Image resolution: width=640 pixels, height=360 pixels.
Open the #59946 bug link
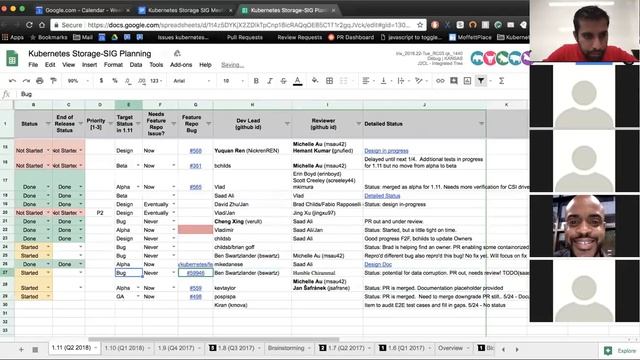(x=196, y=273)
